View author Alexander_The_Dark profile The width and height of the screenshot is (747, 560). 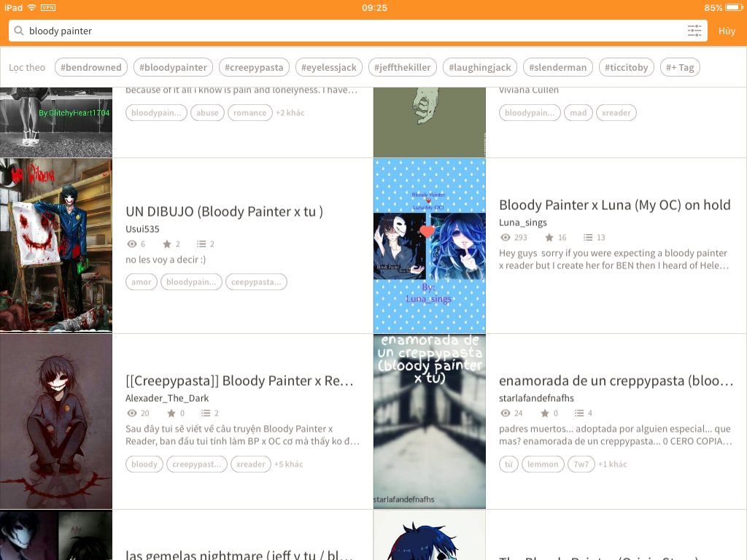tap(167, 398)
